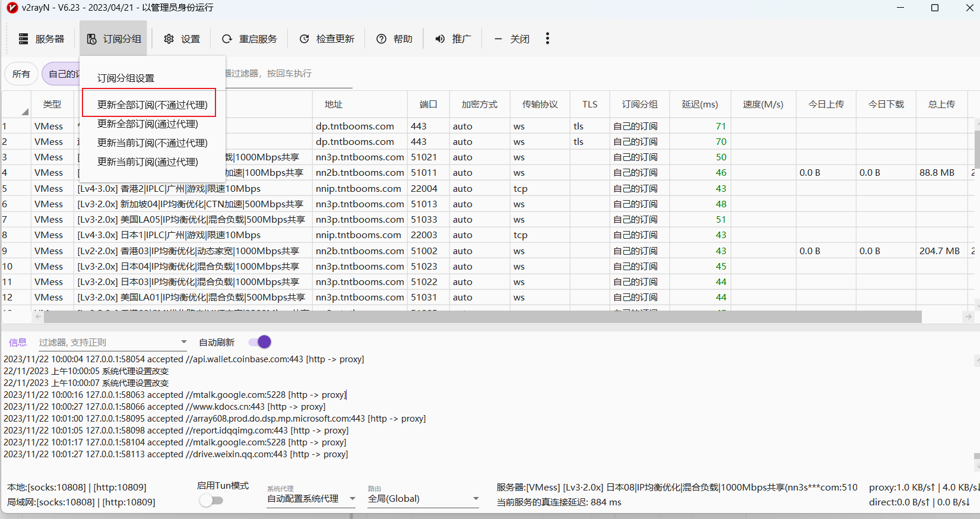Select the 日本03 server row

coord(487,281)
